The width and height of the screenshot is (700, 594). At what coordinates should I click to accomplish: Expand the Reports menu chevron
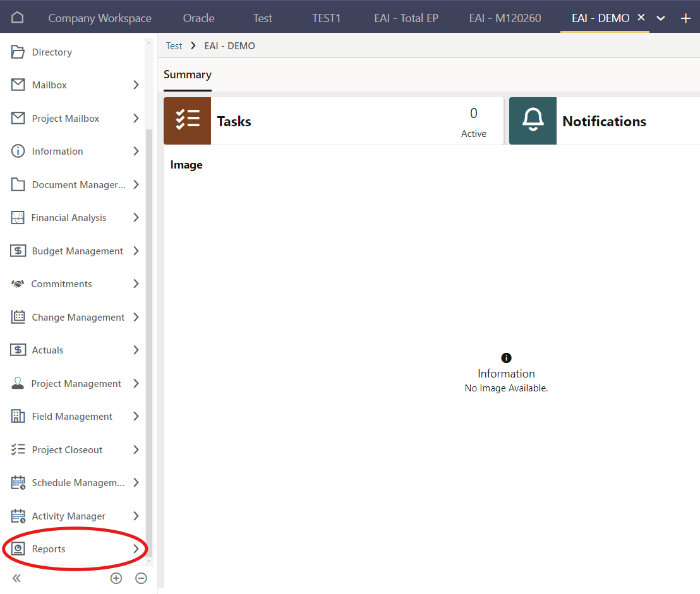(x=136, y=549)
